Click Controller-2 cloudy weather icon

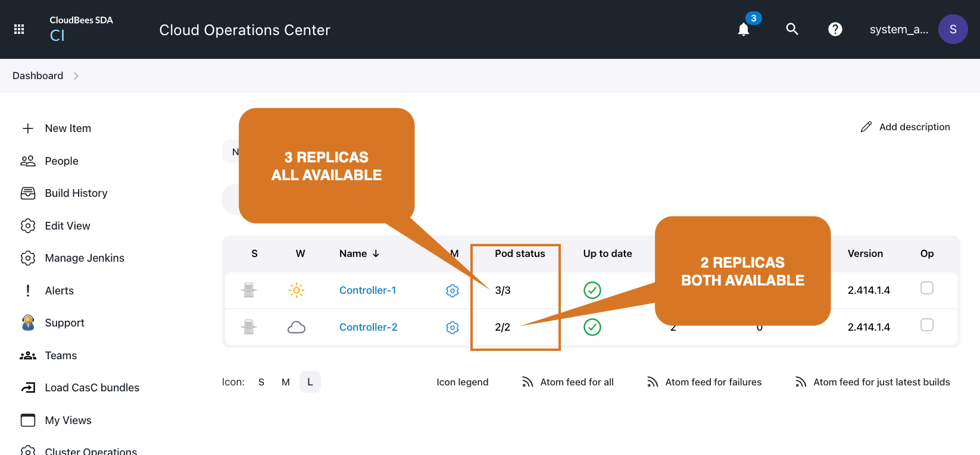pyautogui.click(x=297, y=327)
